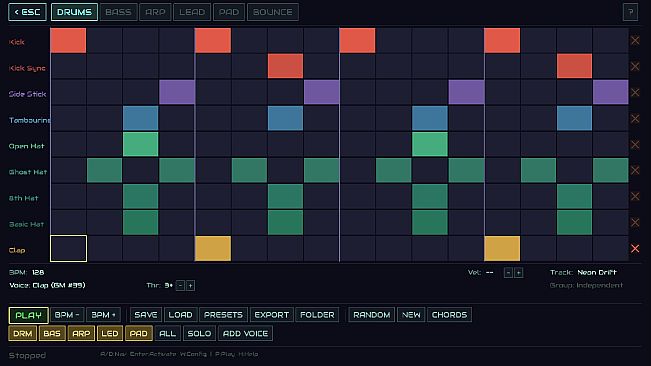The height and width of the screenshot is (366, 651).
Task: Remove the Side Stick row via its X
Action: coord(635,92)
